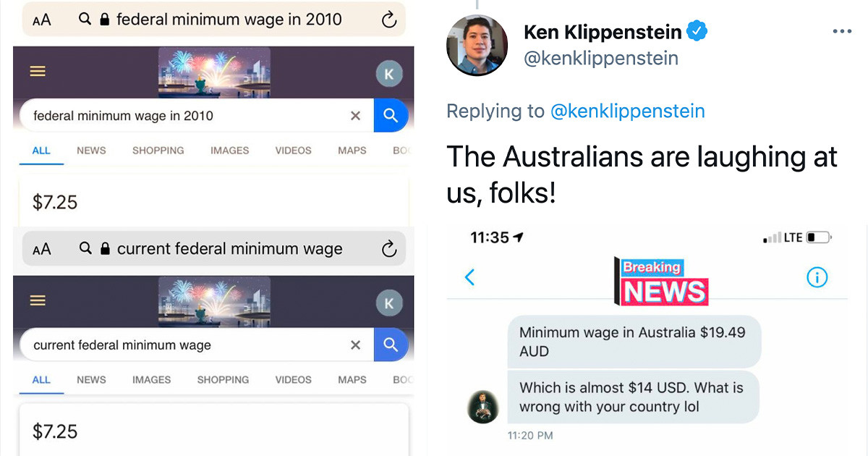
Task: Reload the federal minimum wage 2010 page
Action: click(x=389, y=20)
